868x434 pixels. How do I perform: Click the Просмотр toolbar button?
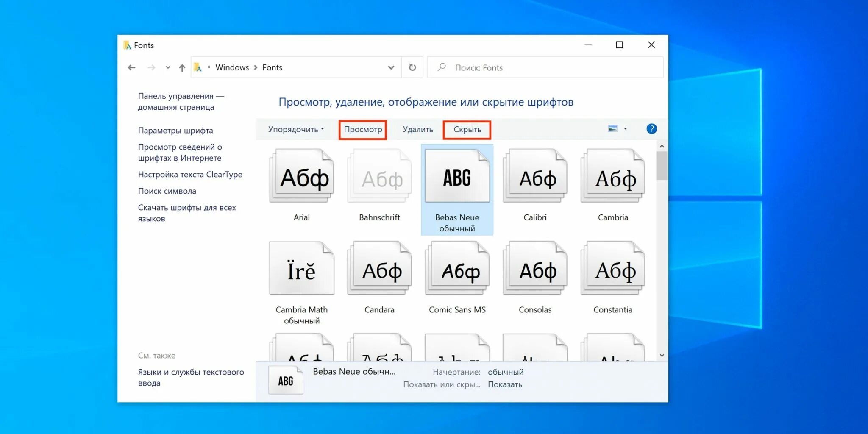click(x=363, y=130)
